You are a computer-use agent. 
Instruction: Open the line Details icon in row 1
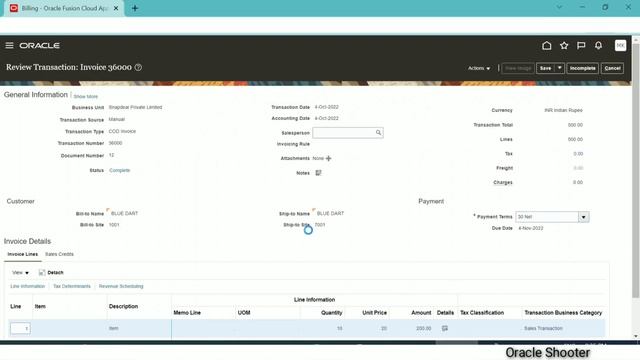coord(445,328)
